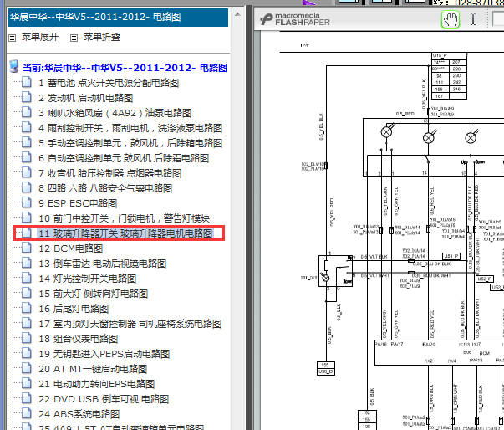
Task: Click document icon for 9 ESP ESC电路图
Action: [x=27, y=202]
